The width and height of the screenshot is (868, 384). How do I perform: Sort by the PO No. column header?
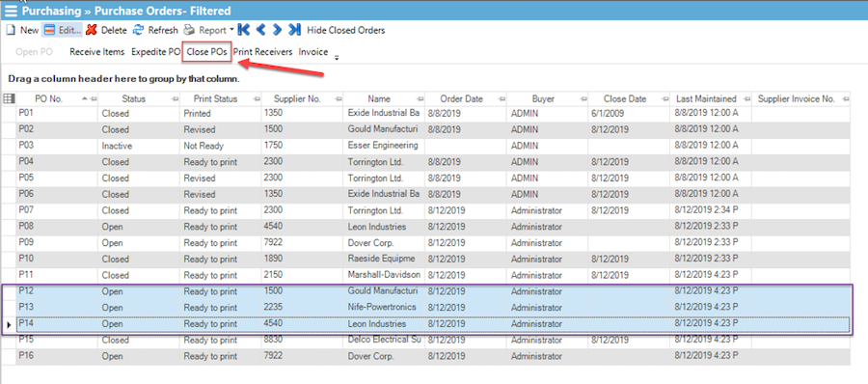pyautogui.click(x=49, y=99)
